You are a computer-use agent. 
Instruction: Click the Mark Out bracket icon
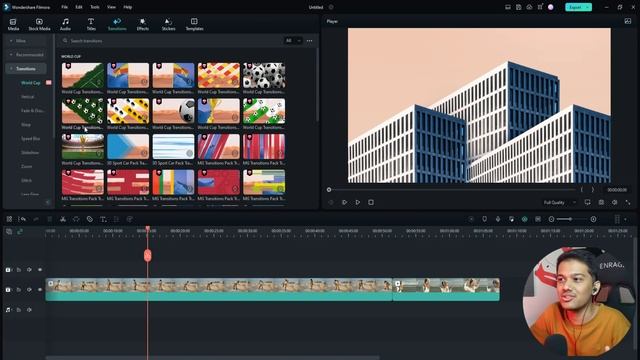tap(593, 190)
